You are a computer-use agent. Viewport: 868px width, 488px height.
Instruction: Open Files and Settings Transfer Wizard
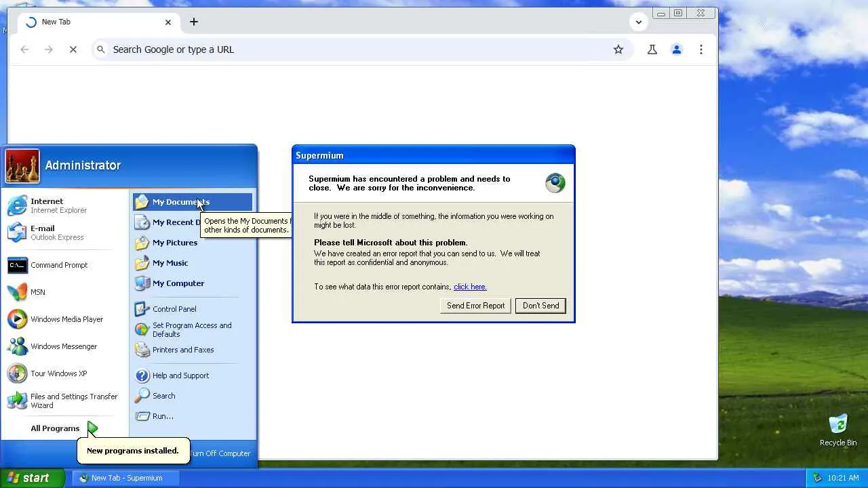click(x=65, y=401)
